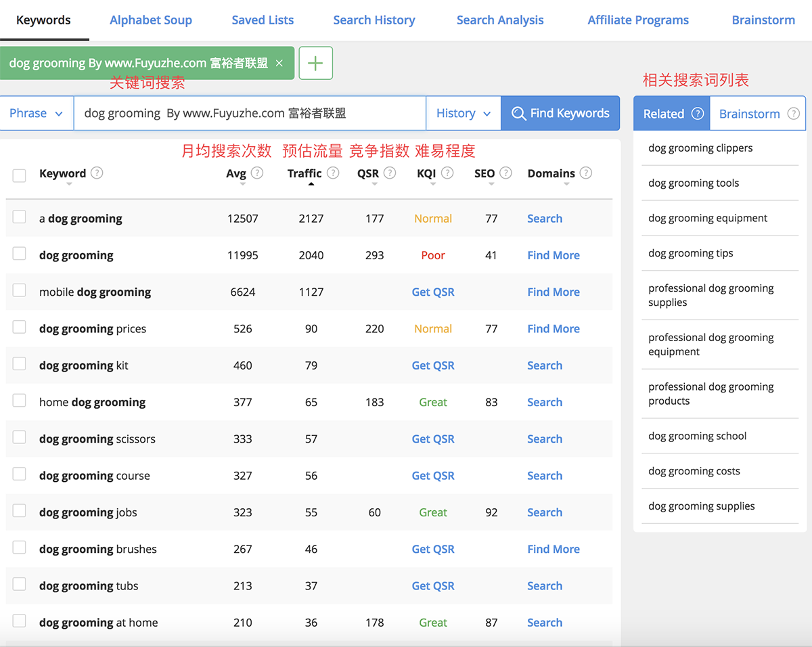This screenshot has width=812, height=647.
Task: Close the dog grooming search tab
Action: [279, 63]
